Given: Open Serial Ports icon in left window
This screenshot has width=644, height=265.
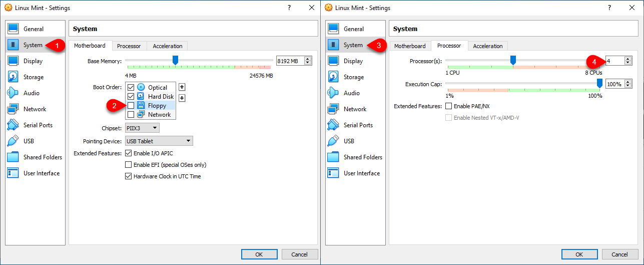Looking at the screenshot, I should tap(14, 125).
